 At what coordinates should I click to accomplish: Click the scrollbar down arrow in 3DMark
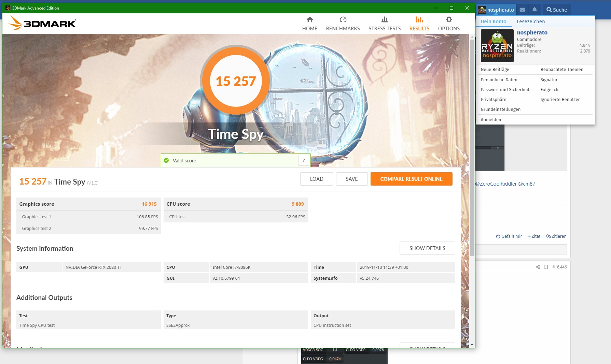[x=472, y=345]
